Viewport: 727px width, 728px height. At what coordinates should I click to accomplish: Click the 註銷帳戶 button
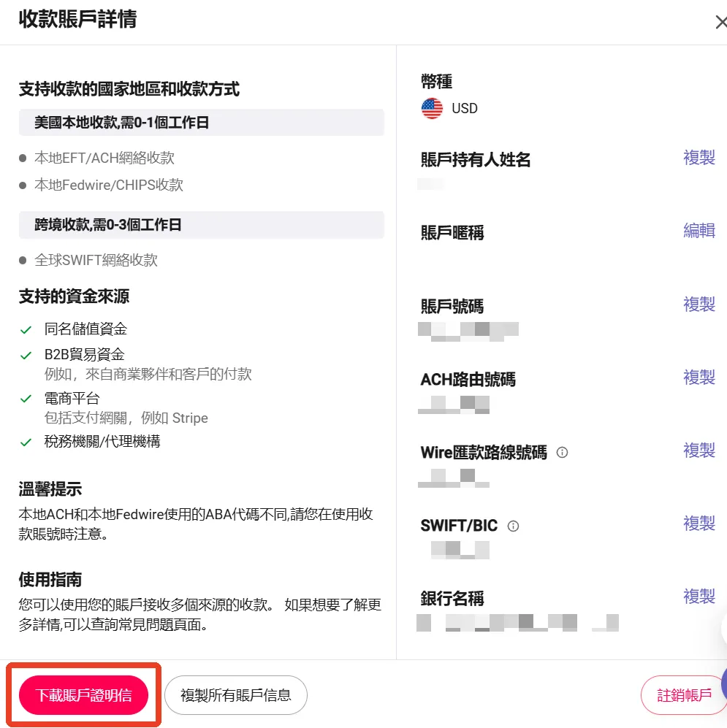[x=684, y=695]
